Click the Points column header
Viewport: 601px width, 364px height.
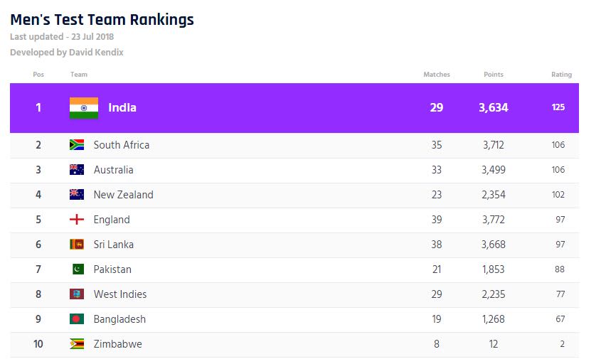494,75
